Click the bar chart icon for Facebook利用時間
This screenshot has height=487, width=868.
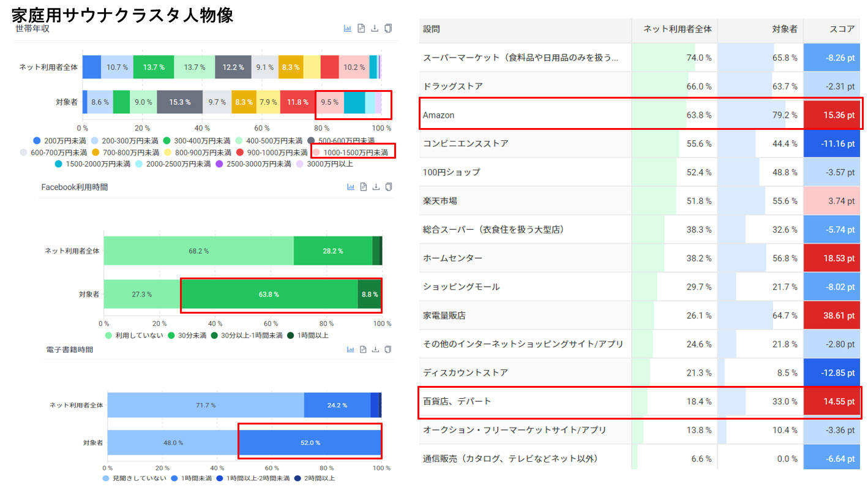pos(351,187)
